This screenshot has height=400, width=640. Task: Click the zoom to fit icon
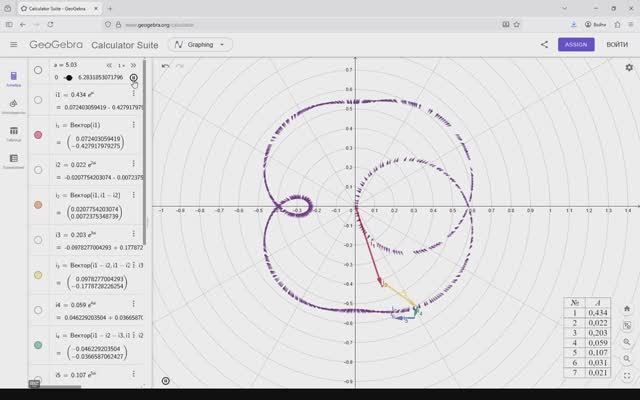627,325
